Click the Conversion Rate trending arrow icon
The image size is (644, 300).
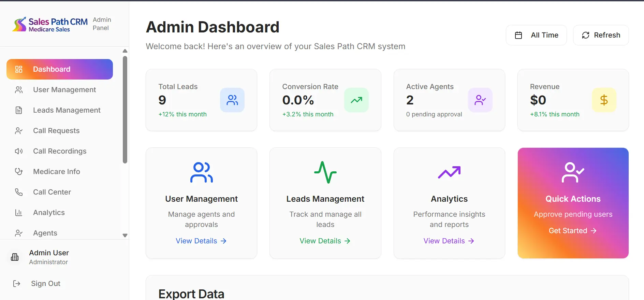coord(356,100)
